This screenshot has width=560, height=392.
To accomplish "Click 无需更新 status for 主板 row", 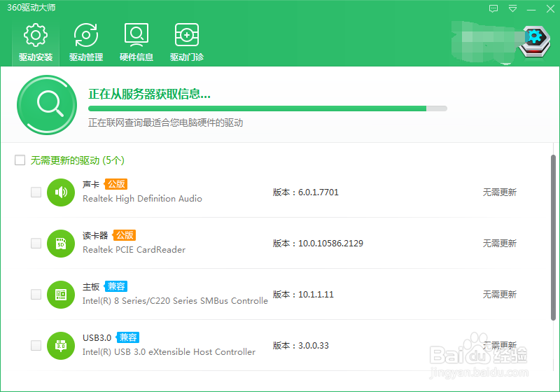I will click(x=500, y=295).
